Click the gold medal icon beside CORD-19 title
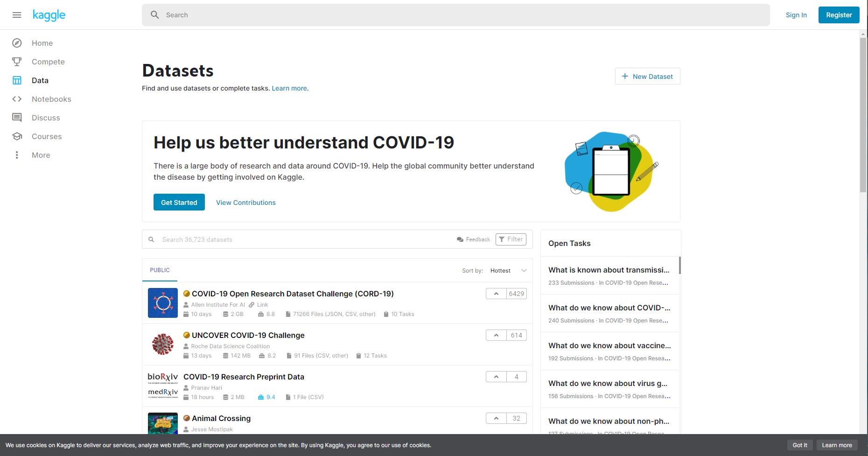This screenshot has width=868, height=456. point(187,294)
